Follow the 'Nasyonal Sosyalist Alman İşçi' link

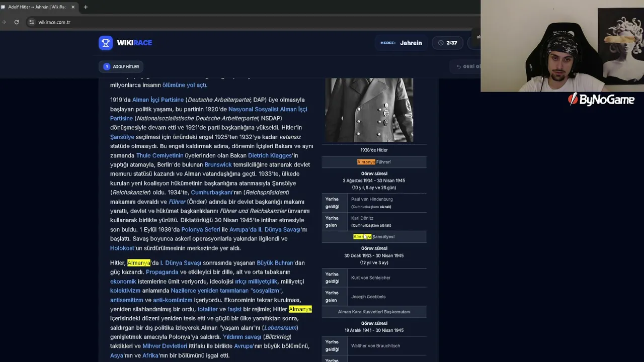pyautogui.click(x=268, y=109)
